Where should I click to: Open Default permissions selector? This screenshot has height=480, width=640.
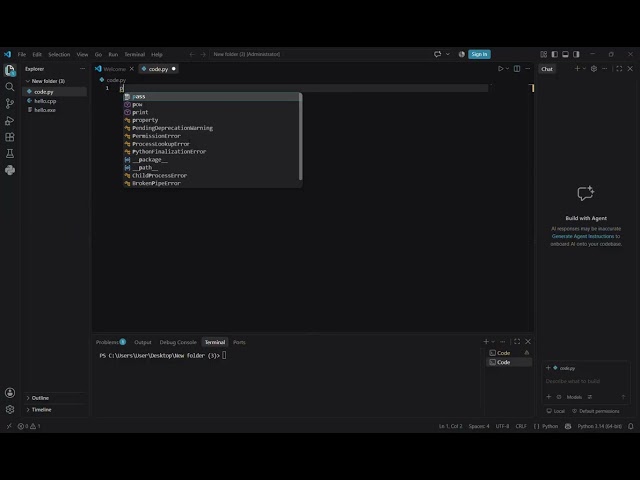coord(596,411)
